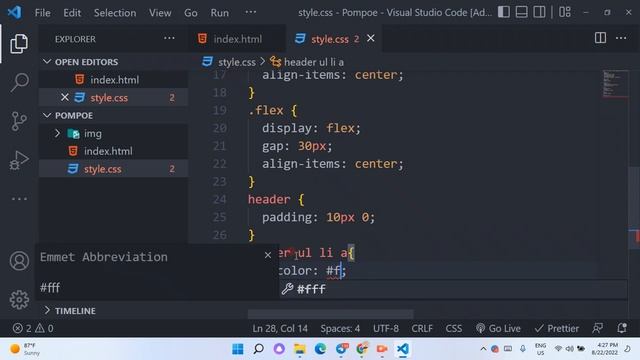Split the editor to the right
640x360 pixels.
click(x=600, y=38)
